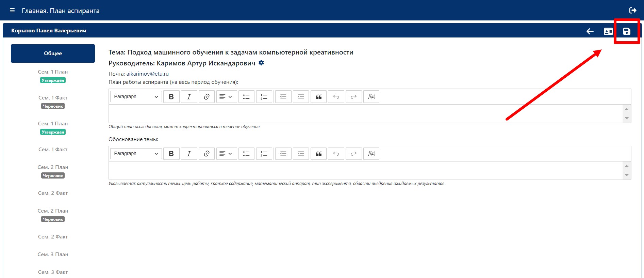Open the hamburger menu in the top bar
Viewport: 644px width, 278px height.
point(12,10)
